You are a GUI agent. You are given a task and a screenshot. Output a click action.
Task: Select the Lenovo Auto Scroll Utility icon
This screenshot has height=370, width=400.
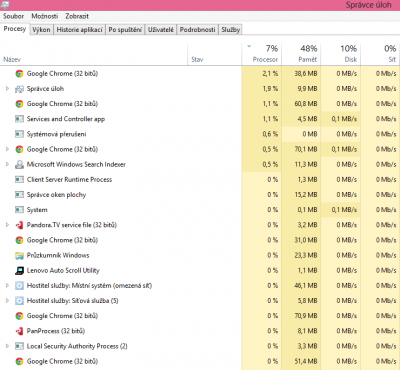pyautogui.click(x=19, y=271)
